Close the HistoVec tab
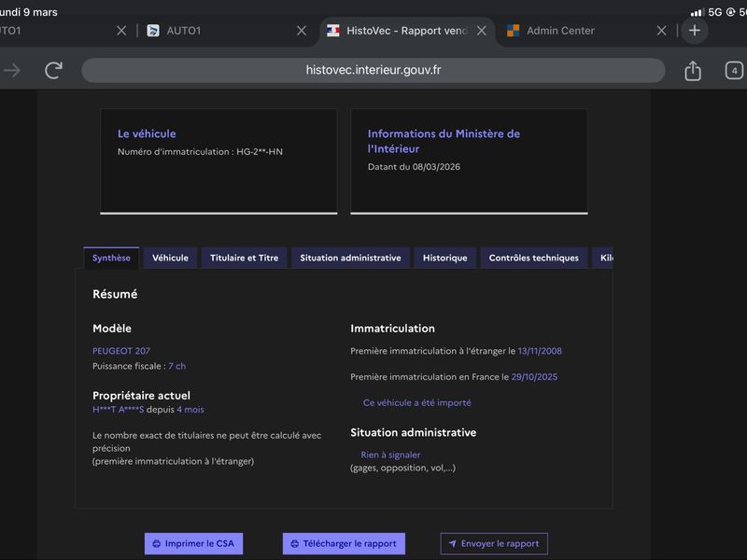This screenshot has height=560, width=747. pos(482,31)
